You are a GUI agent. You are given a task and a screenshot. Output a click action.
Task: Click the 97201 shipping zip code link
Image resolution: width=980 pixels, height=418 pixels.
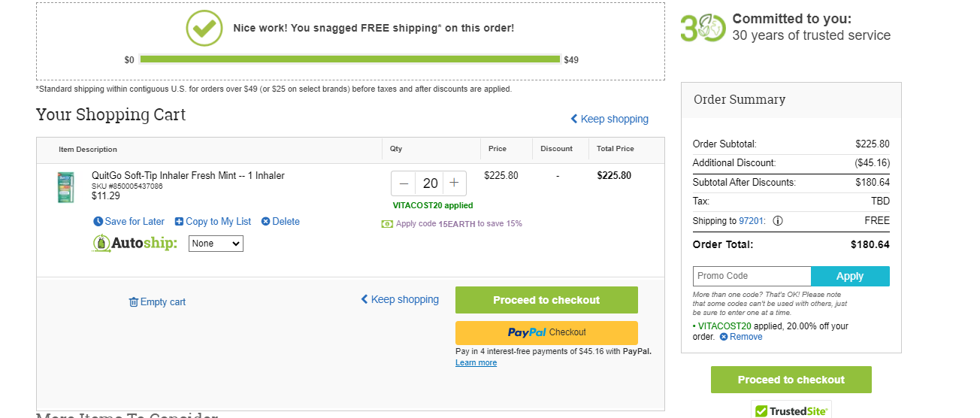pos(752,221)
